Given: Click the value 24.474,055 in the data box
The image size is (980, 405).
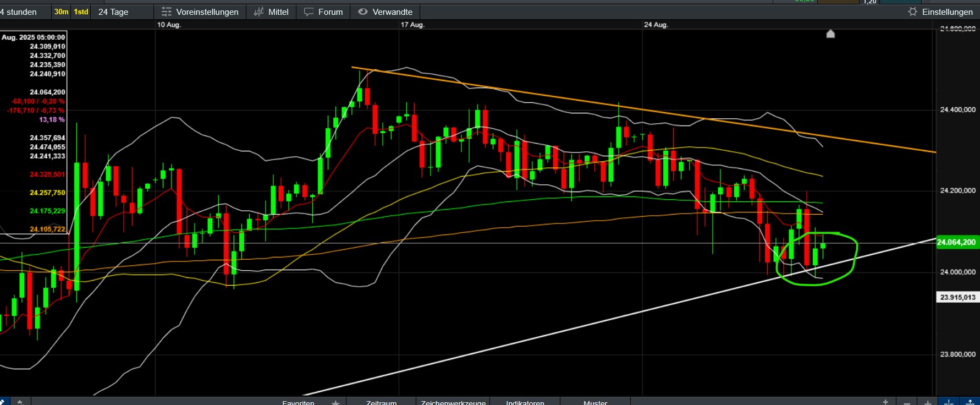Looking at the screenshot, I should (x=47, y=147).
